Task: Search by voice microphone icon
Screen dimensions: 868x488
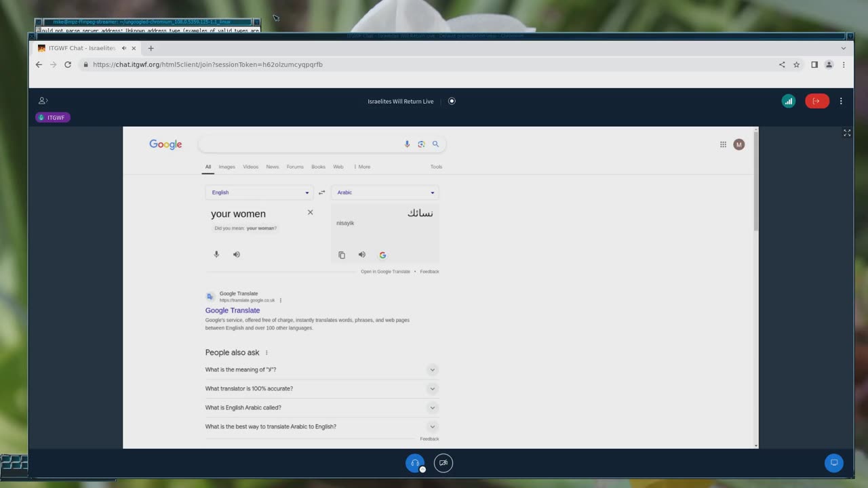Action: pyautogui.click(x=407, y=144)
